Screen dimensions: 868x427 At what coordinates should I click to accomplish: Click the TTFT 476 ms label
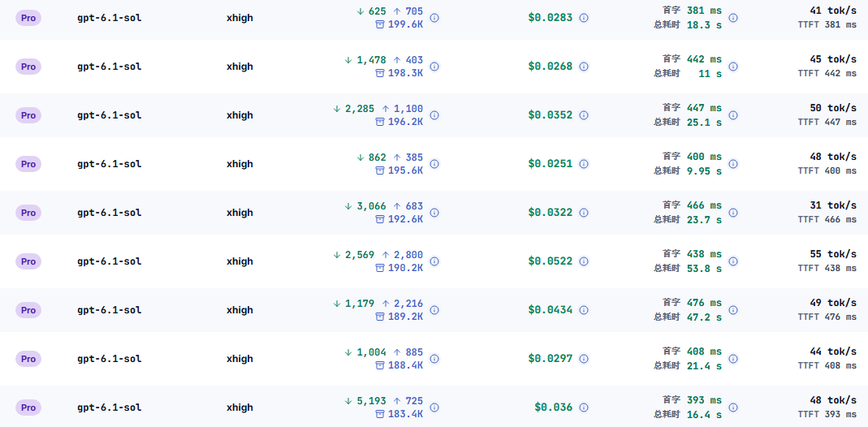point(827,317)
